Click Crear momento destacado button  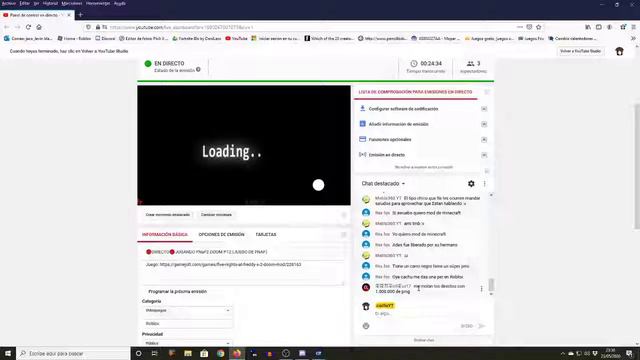168,215
